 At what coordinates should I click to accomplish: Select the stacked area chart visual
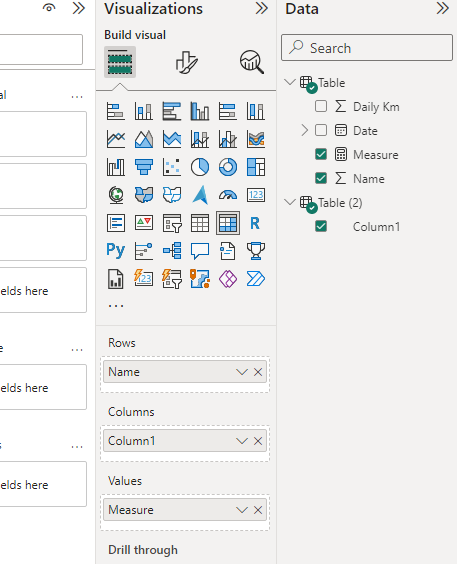(x=172, y=139)
